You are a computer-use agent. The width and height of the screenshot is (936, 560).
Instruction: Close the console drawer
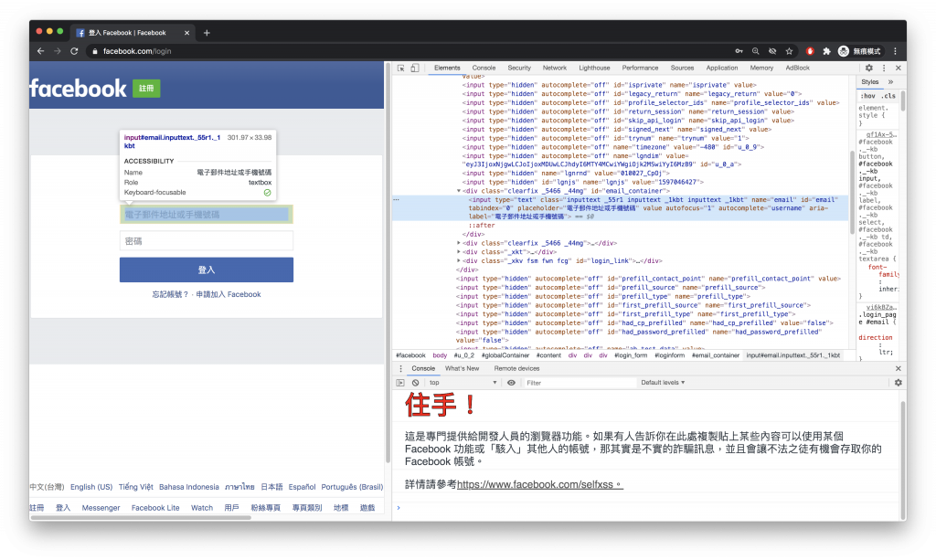[899, 368]
